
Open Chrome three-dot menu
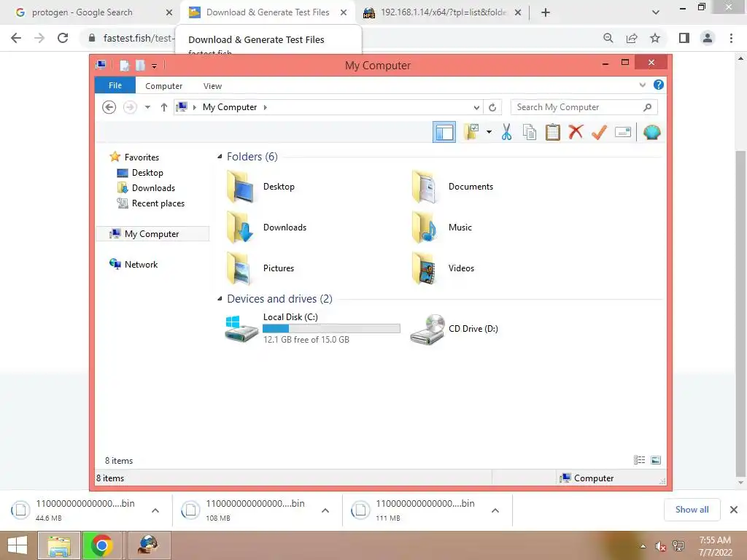pyautogui.click(x=731, y=38)
